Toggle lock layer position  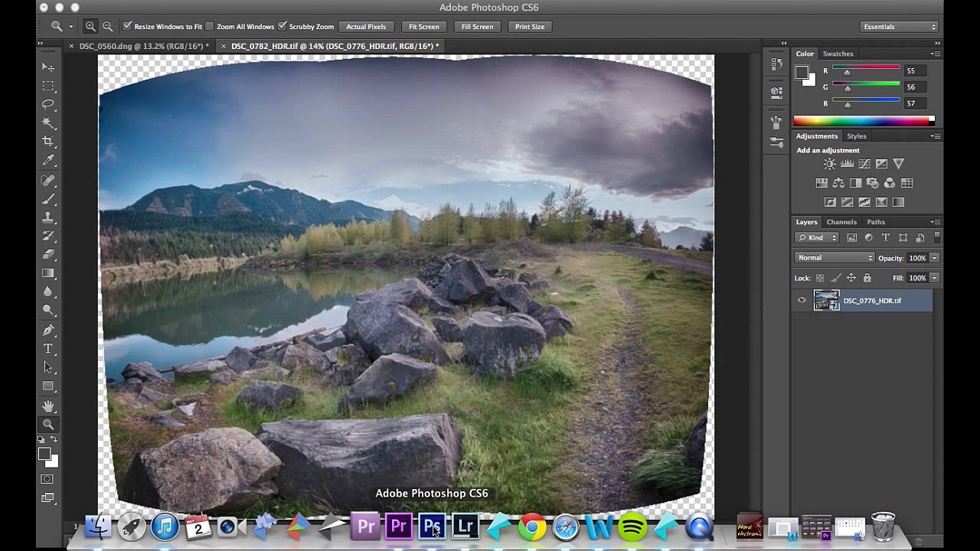point(851,278)
